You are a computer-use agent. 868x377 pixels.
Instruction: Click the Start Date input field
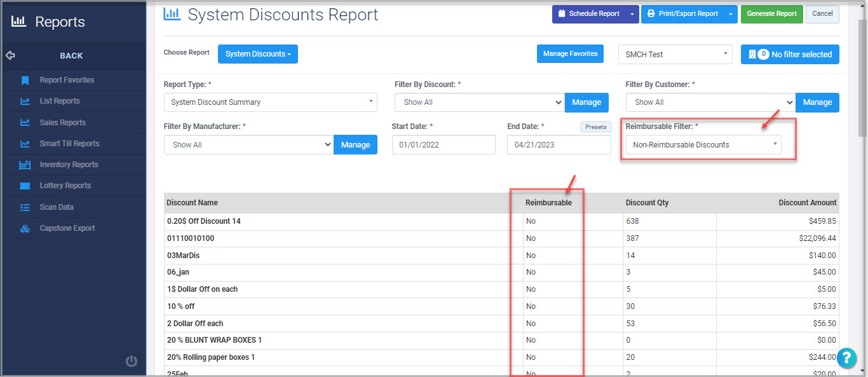pyautogui.click(x=444, y=144)
